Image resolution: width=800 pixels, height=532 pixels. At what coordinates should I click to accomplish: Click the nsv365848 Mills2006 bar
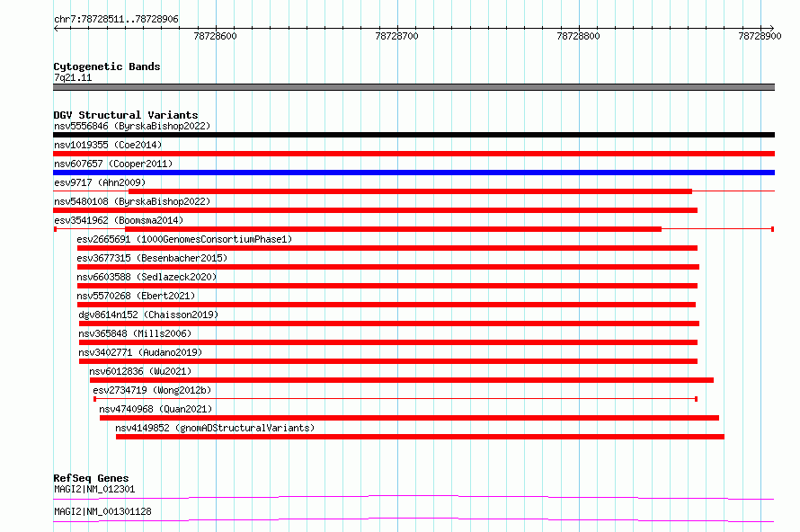[x=388, y=342]
